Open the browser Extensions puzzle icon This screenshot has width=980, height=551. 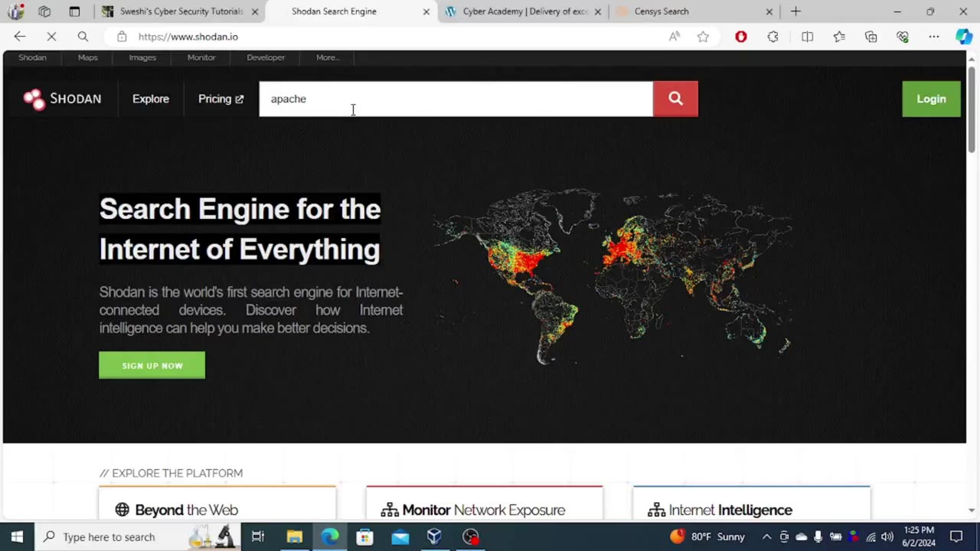(x=773, y=37)
